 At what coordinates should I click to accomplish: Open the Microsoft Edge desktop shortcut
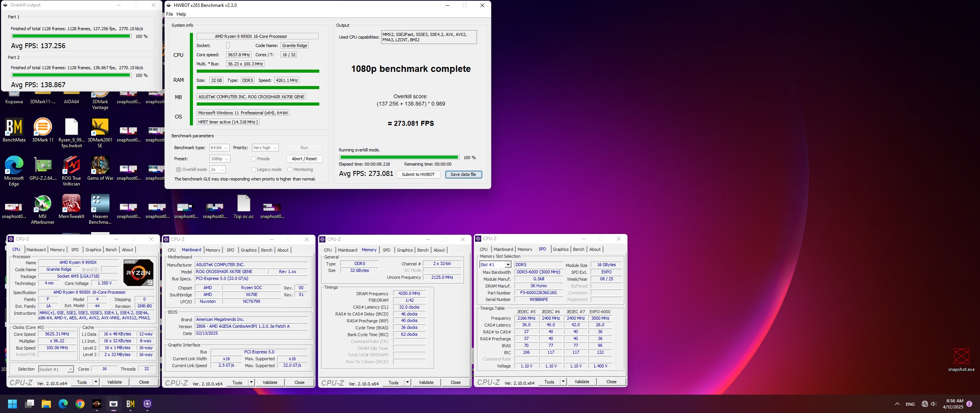tap(14, 171)
